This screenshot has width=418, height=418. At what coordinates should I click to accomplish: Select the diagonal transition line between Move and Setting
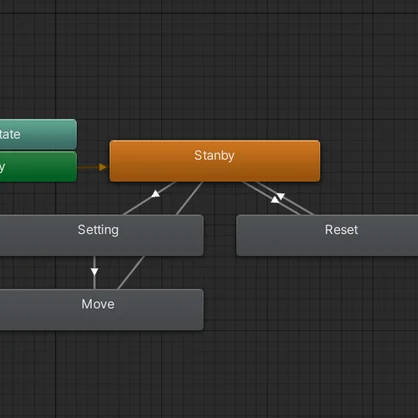point(131,273)
